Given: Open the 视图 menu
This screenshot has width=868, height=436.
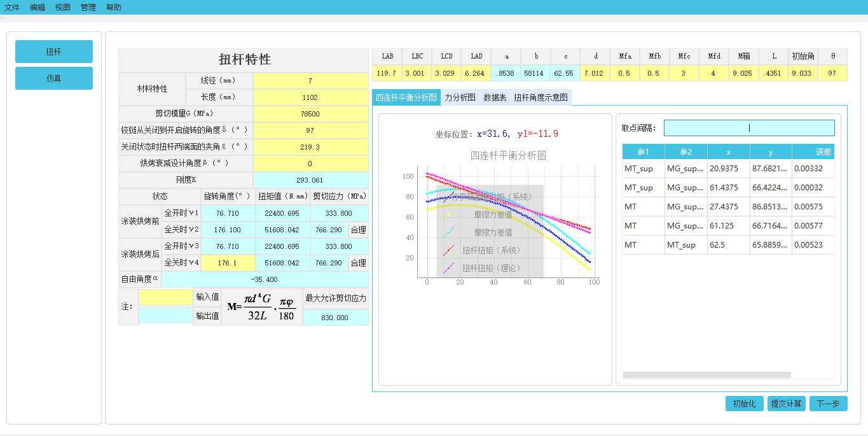Looking at the screenshot, I should tap(62, 7).
